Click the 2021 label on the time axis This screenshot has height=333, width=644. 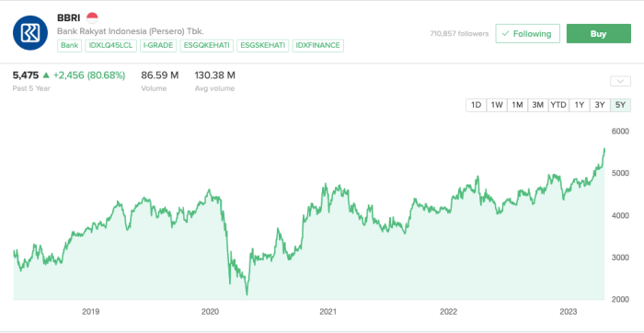(328, 312)
